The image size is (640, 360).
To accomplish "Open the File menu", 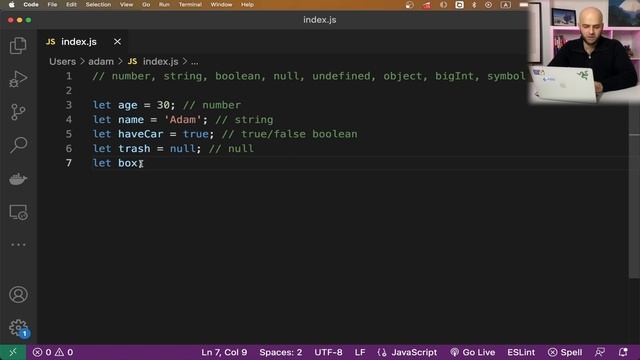I will coord(52,4).
